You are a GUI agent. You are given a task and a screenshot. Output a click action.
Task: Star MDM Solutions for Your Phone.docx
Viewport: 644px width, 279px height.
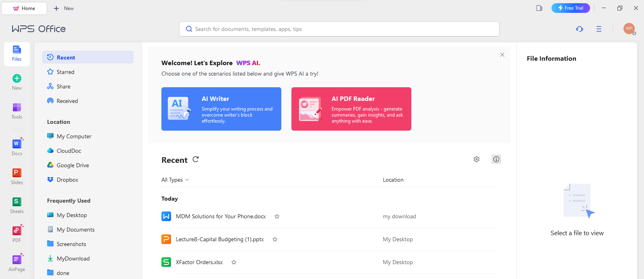[x=277, y=216]
